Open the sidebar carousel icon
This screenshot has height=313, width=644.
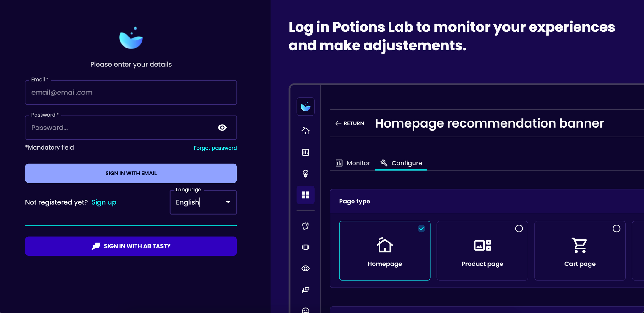(x=305, y=247)
